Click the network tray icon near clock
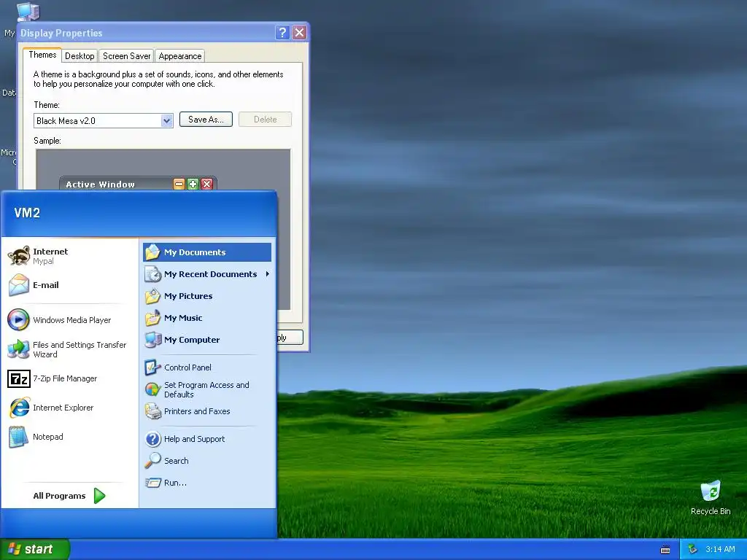Screen dimensions: 747x560 pos(692,549)
